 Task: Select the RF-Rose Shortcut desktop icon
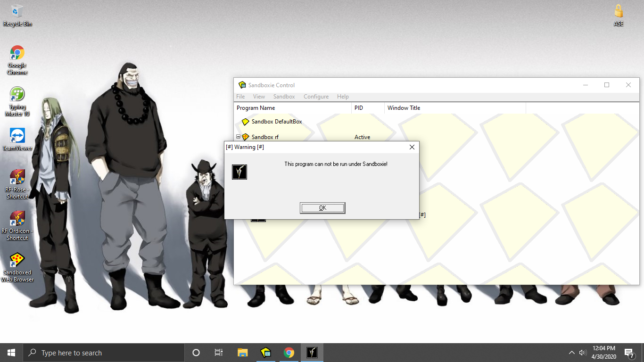[17, 184]
